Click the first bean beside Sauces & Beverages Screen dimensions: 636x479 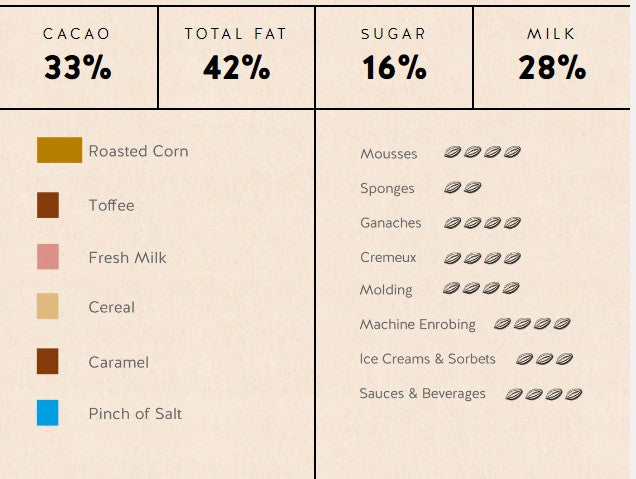[514, 394]
